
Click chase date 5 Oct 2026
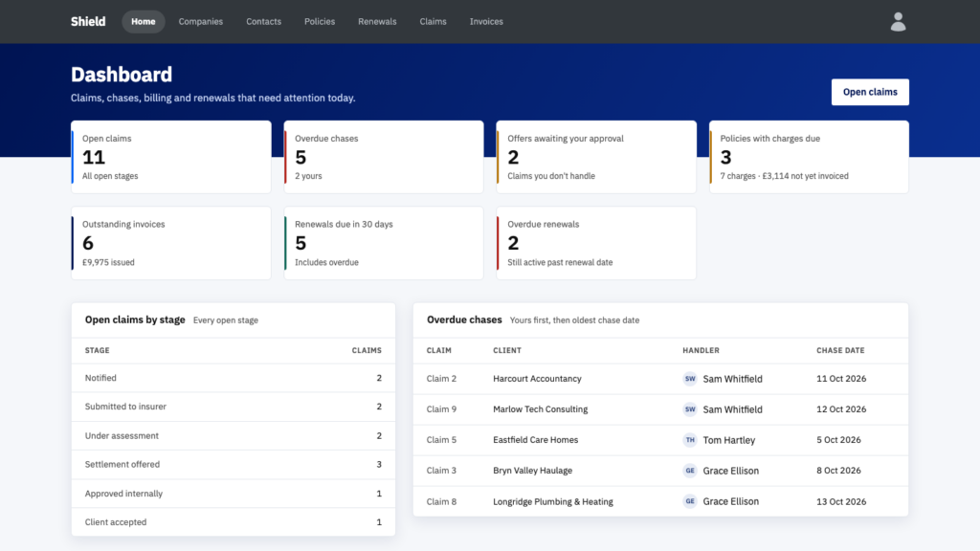(838, 440)
